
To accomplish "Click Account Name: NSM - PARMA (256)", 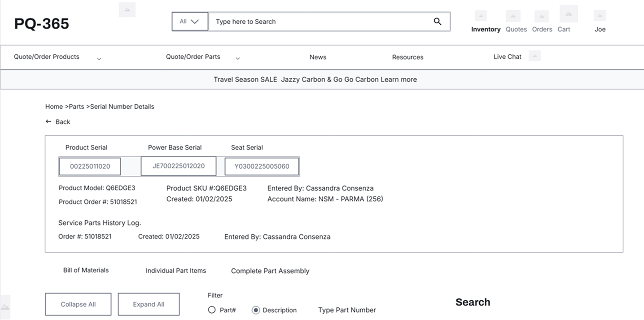I will pos(325,199).
